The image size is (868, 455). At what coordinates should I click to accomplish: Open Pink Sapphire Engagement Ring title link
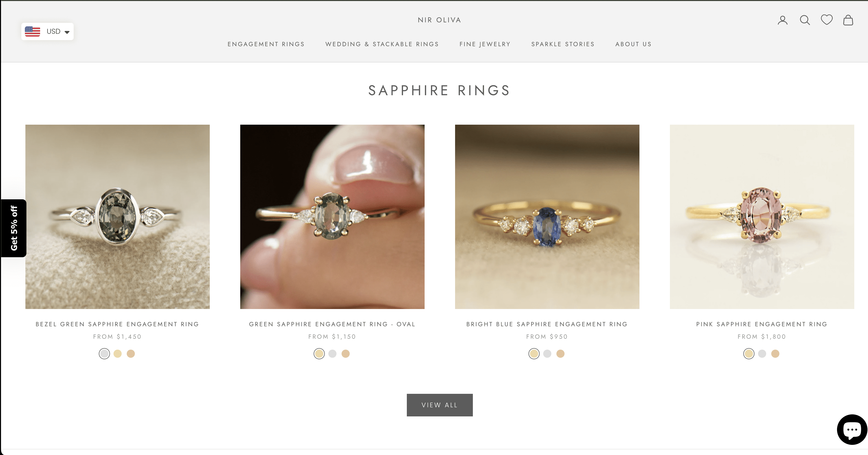coord(762,324)
